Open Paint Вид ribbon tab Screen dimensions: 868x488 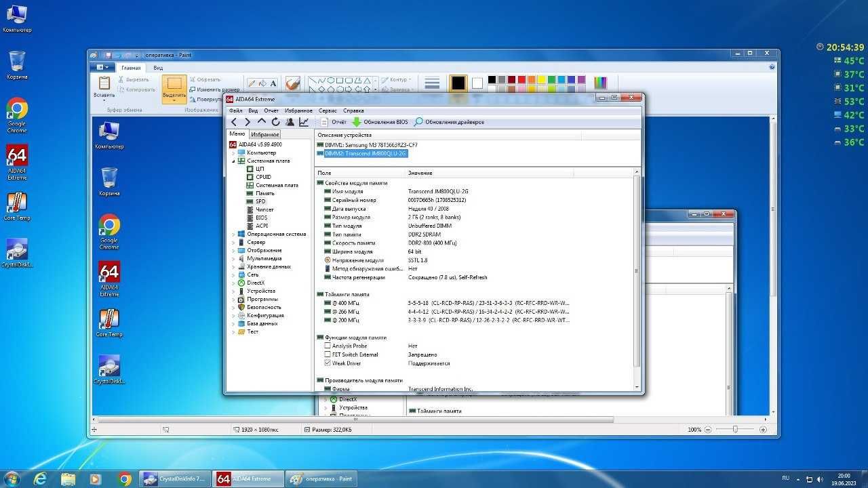(x=158, y=68)
